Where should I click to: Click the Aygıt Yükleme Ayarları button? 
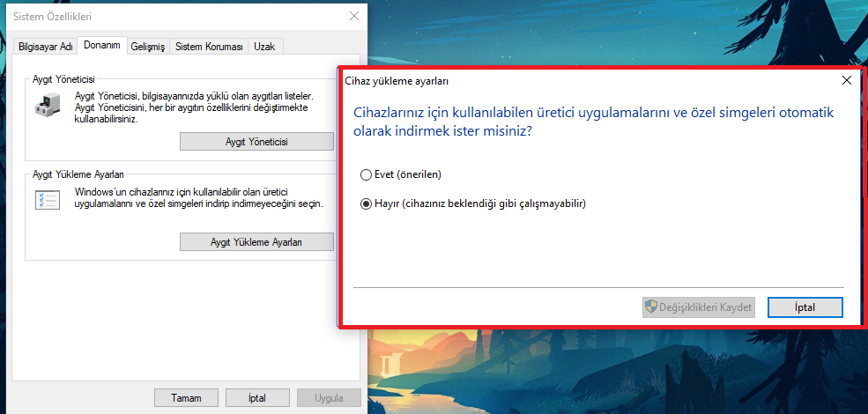(x=256, y=242)
